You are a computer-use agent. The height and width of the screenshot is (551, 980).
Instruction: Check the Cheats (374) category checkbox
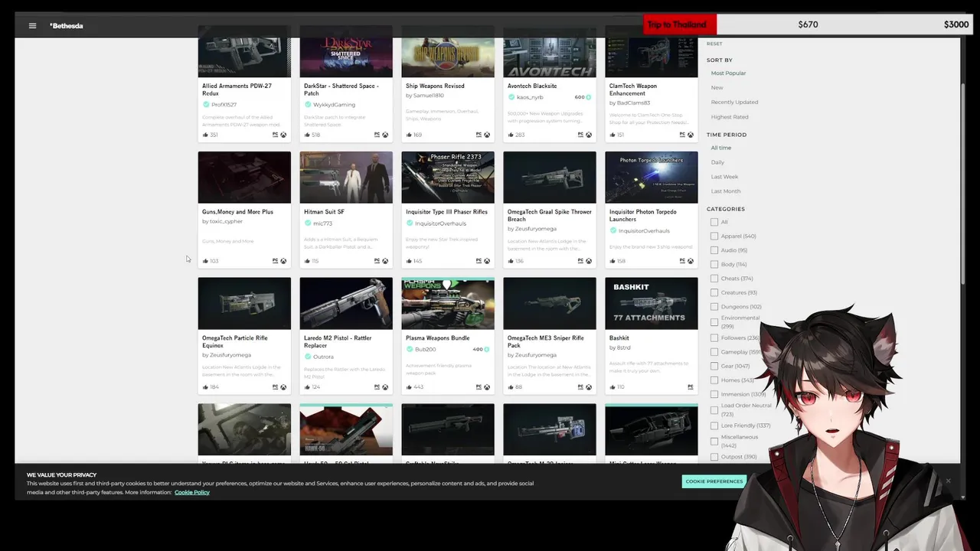click(x=714, y=279)
